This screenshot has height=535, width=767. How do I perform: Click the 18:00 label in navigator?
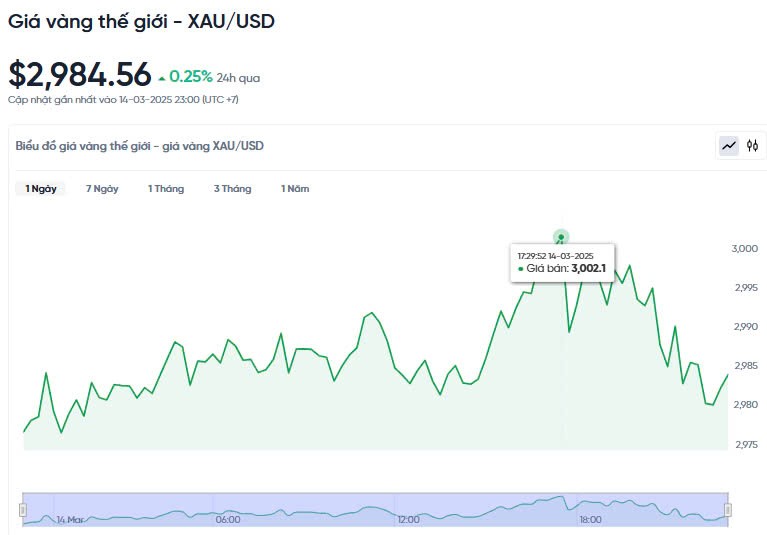click(590, 520)
